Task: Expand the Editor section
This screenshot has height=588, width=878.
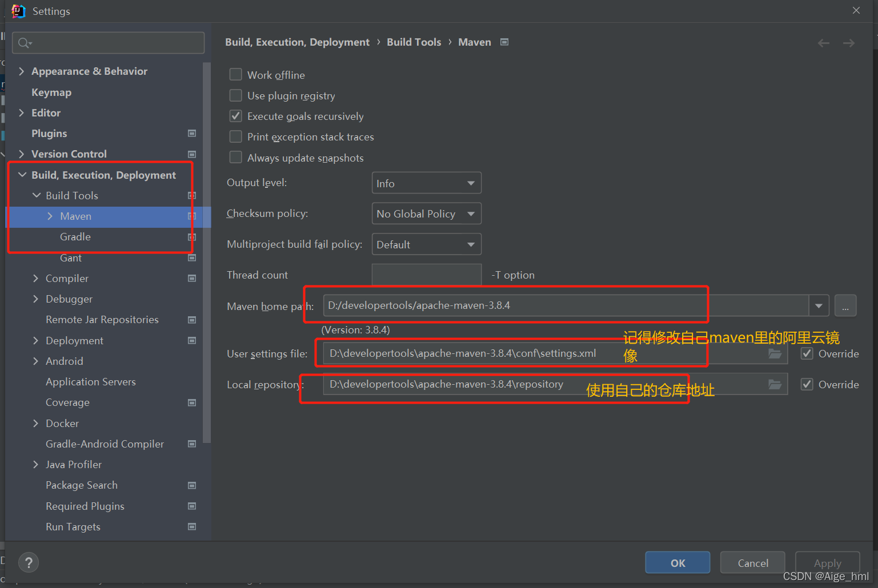Action: (x=21, y=113)
